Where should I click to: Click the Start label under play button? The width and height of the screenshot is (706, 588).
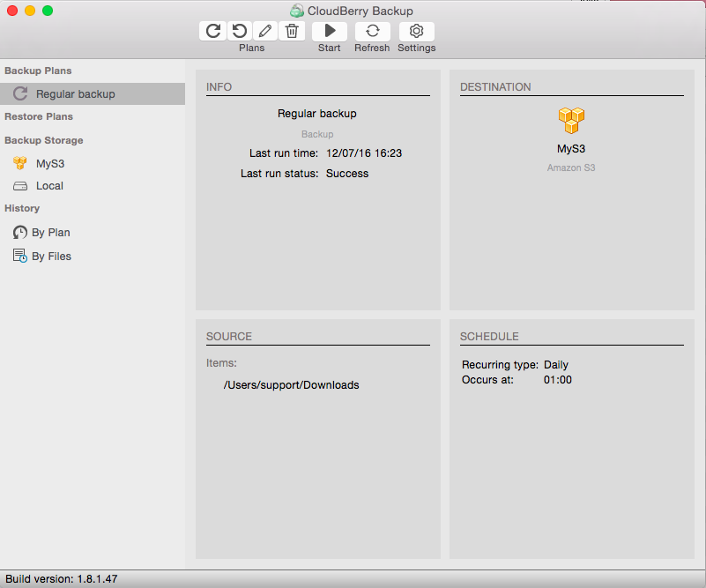[x=329, y=48]
